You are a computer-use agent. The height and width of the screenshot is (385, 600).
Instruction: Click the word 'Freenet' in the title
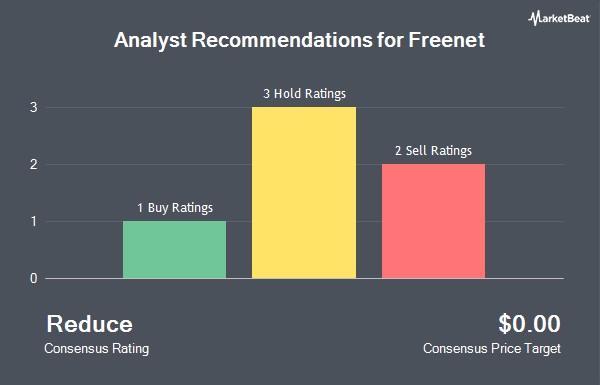click(x=447, y=40)
